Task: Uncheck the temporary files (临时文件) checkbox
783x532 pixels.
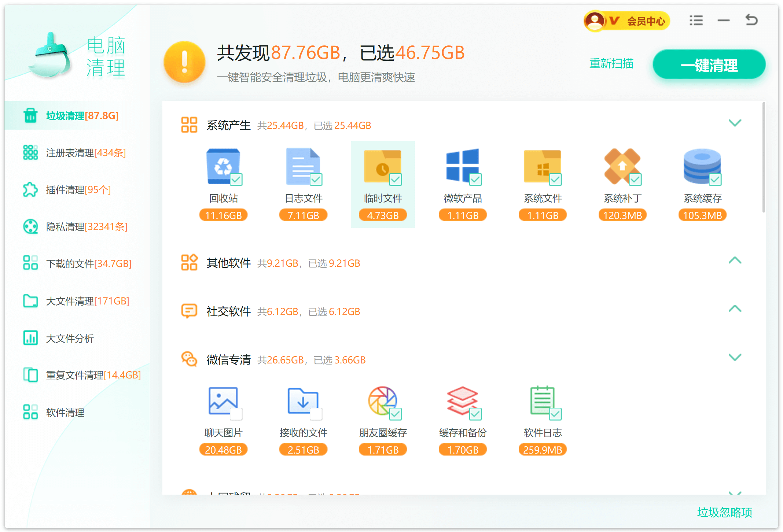Action: pyautogui.click(x=396, y=180)
